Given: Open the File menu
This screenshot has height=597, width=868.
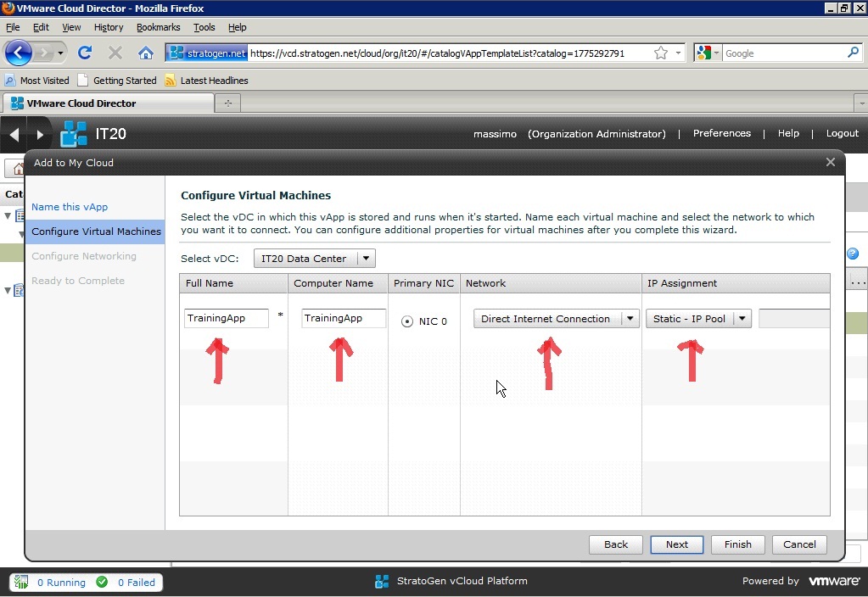Looking at the screenshot, I should pyautogui.click(x=13, y=27).
